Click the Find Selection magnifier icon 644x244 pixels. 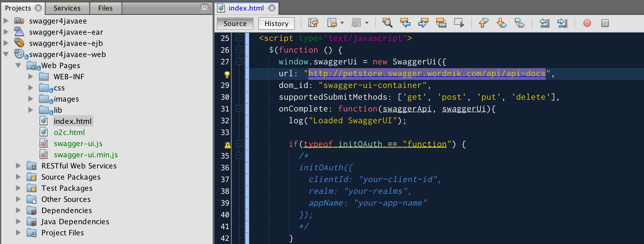click(387, 23)
